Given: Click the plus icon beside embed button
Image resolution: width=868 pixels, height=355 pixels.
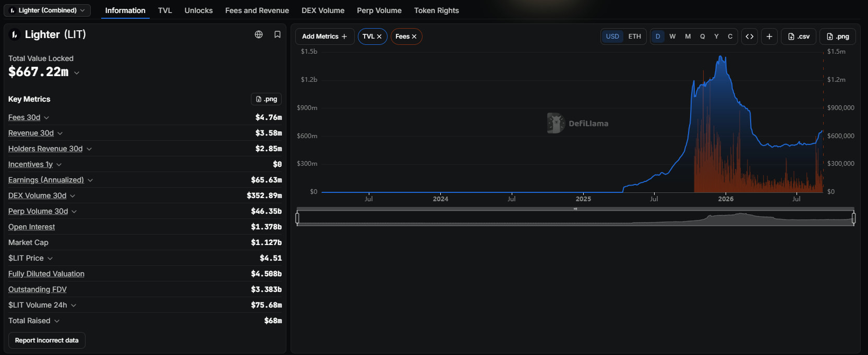Looking at the screenshot, I should pyautogui.click(x=769, y=36).
